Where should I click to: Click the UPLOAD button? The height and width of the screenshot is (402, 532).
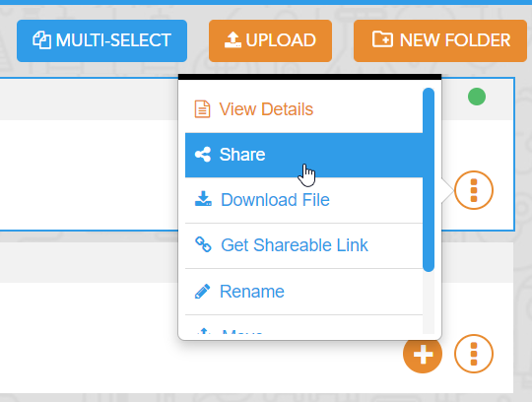pos(270,40)
